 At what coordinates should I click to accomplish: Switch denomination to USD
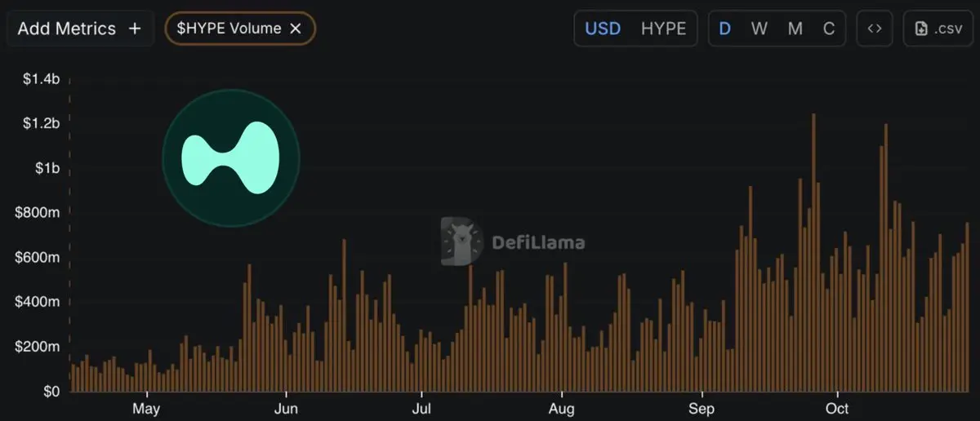(x=603, y=29)
